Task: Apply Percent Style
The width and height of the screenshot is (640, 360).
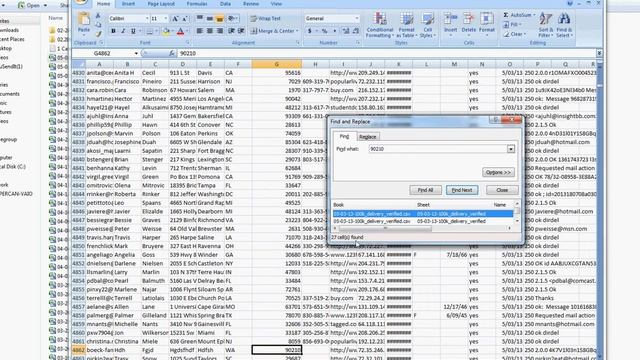Action: coord(324,31)
